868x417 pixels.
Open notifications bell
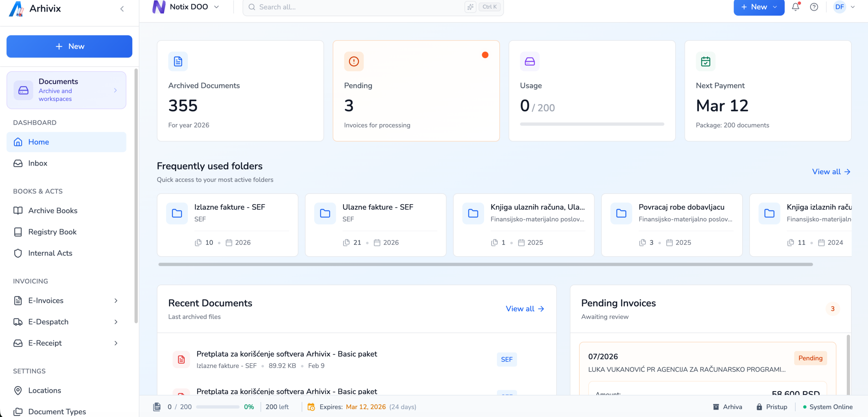[x=796, y=7]
